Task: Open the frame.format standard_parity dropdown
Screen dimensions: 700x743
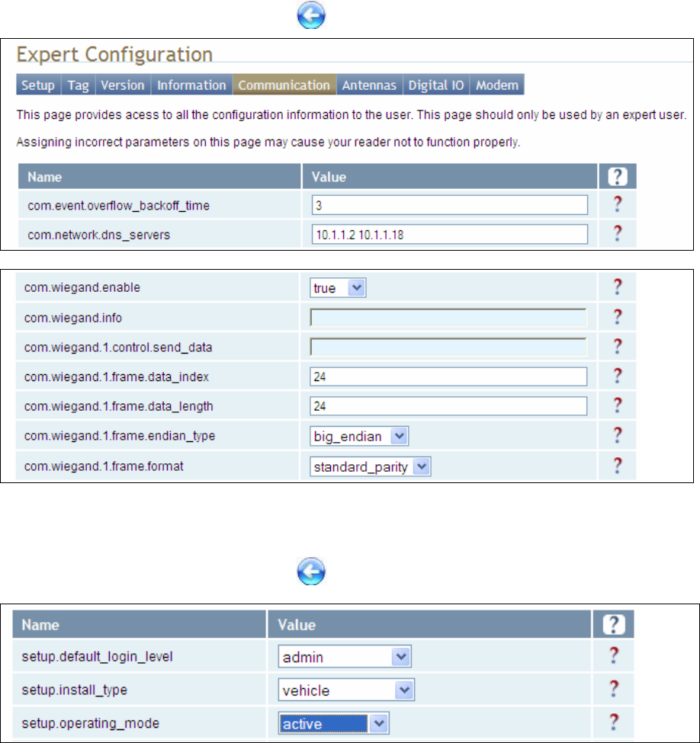Action: [370, 466]
